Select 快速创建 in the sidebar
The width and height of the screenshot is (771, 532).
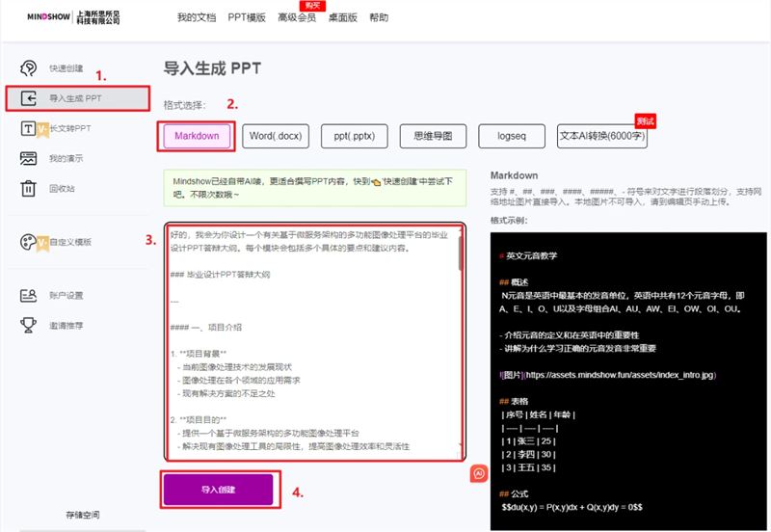click(66, 68)
